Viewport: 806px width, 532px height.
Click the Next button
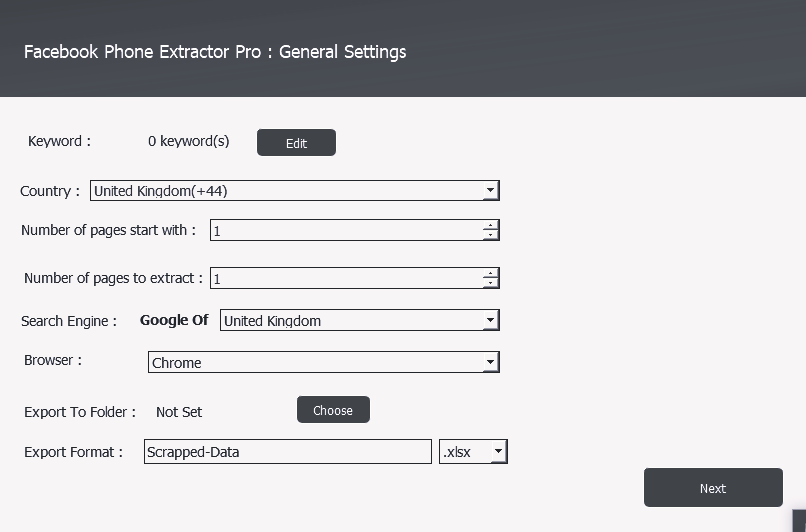[713, 488]
